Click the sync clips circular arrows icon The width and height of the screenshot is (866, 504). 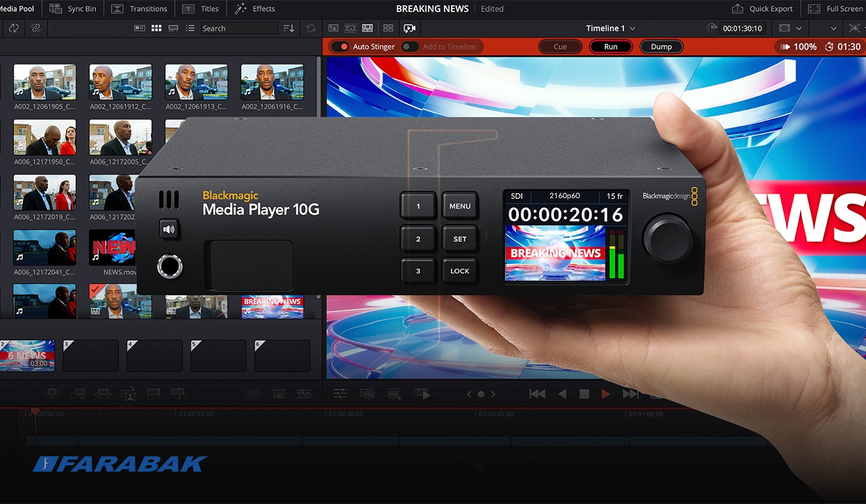[14, 28]
